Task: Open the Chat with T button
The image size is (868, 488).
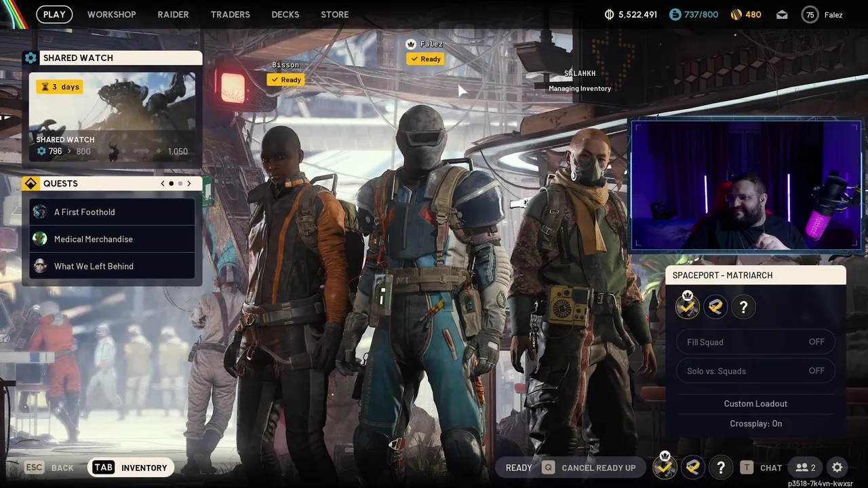Action: (761, 468)
